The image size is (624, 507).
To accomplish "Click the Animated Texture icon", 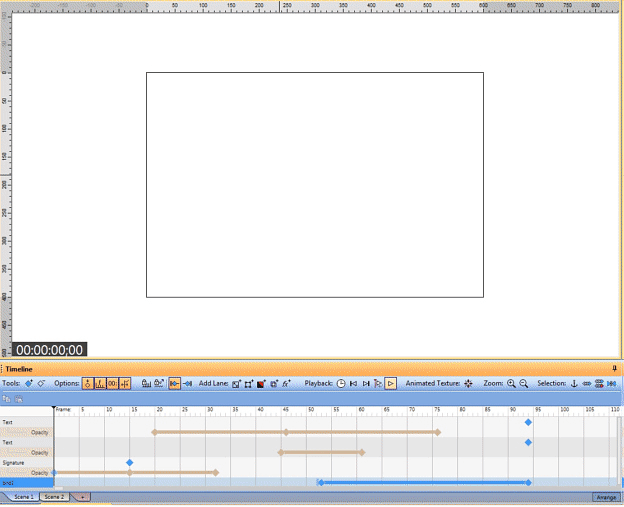I will click(x=468, y=384).
